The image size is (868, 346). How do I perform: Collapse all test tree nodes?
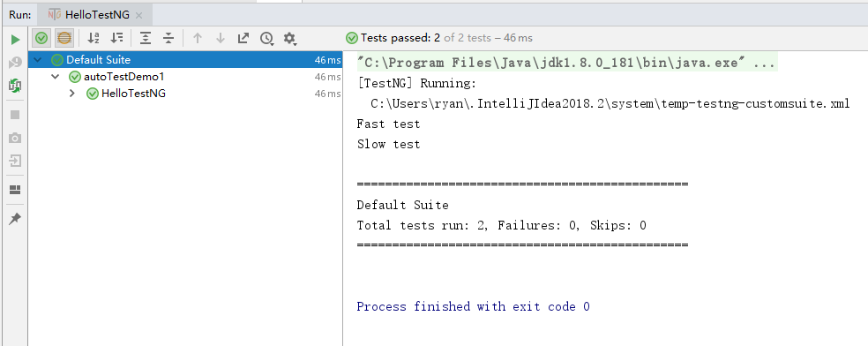[168, 38]
